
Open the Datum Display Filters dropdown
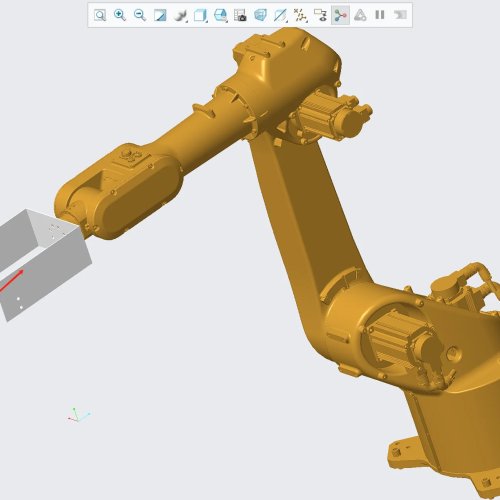[280, 15]
